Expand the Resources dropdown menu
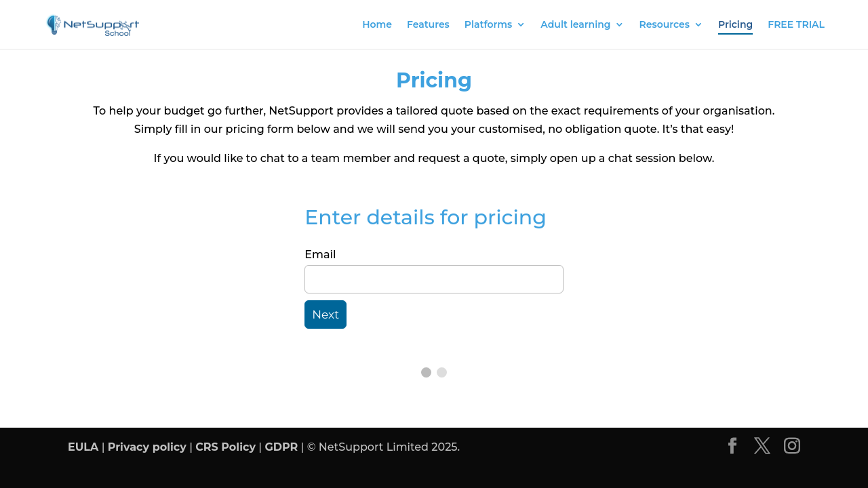The width and height of the screenshot is (868, 488). 670,24
